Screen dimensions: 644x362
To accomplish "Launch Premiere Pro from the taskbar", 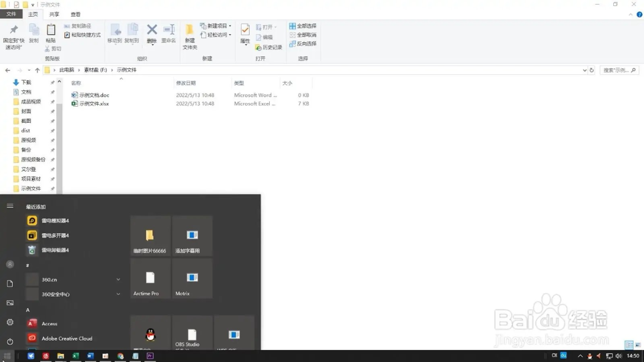I will [x=150, y=356].
